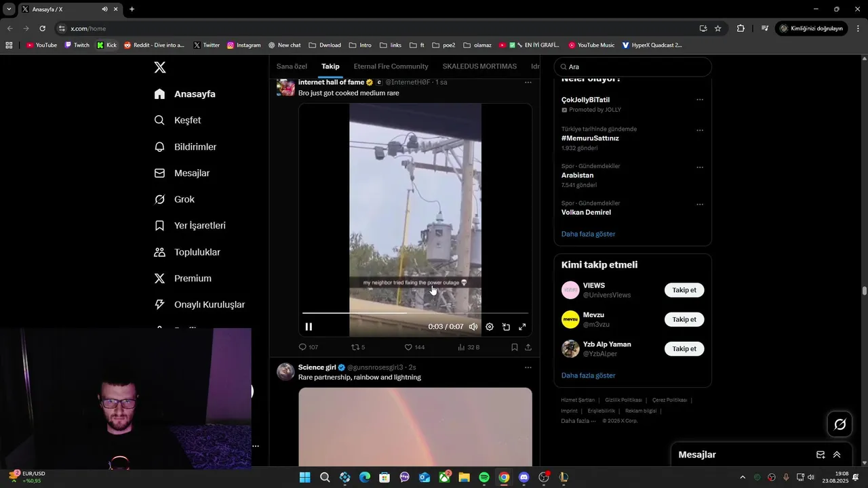Open Keşfet explore page
Viewport: 868px width, 488px height.
(x=177, y=120)
